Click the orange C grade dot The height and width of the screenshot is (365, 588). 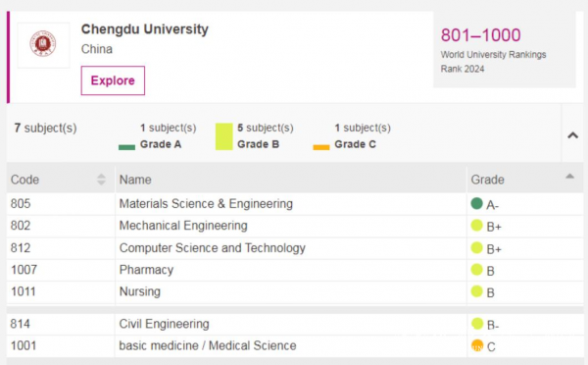point(477,345)
